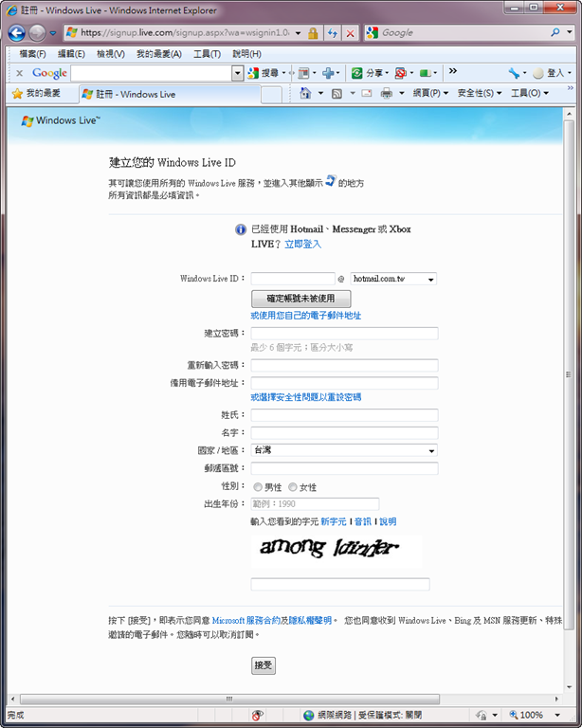
Task: Click the status bar privacy eye icon
Action: (x=258, y=715)
